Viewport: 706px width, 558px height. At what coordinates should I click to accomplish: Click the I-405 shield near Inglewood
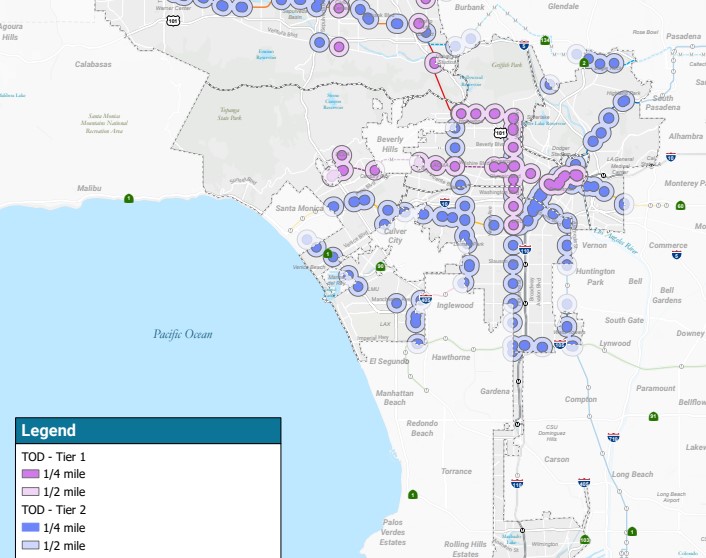pos(425,298)
